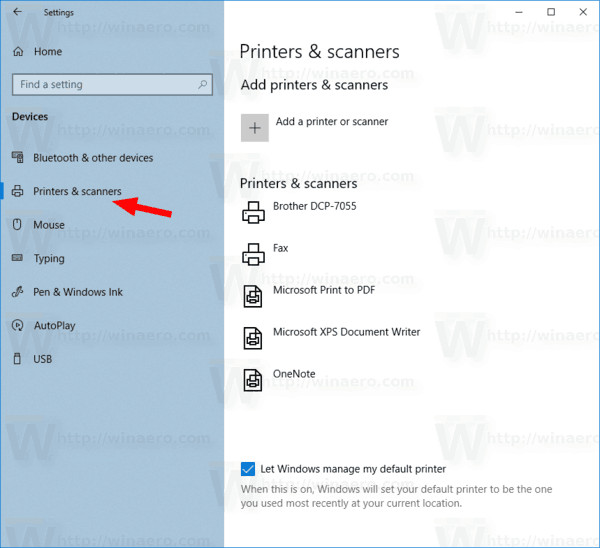This screenshot has width=600, height=548.
Task: Click Add a printer or scanner text
Action: click(332, 122)
